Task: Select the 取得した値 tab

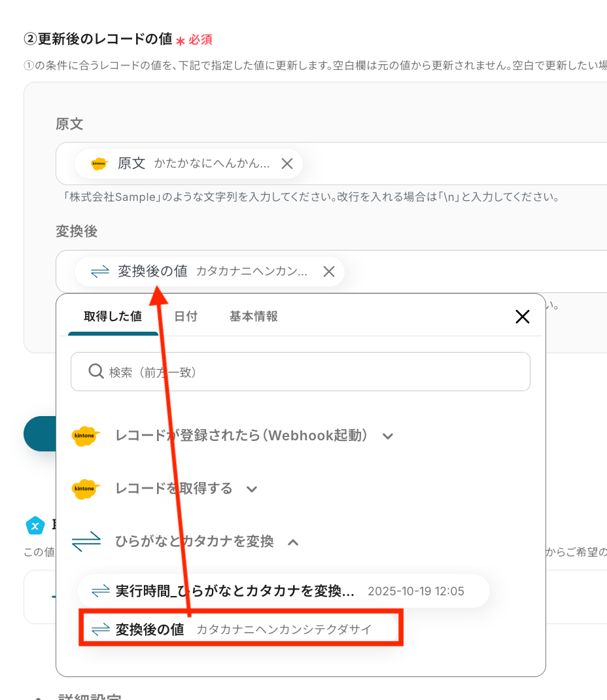Action: click(x=113, y=317)
